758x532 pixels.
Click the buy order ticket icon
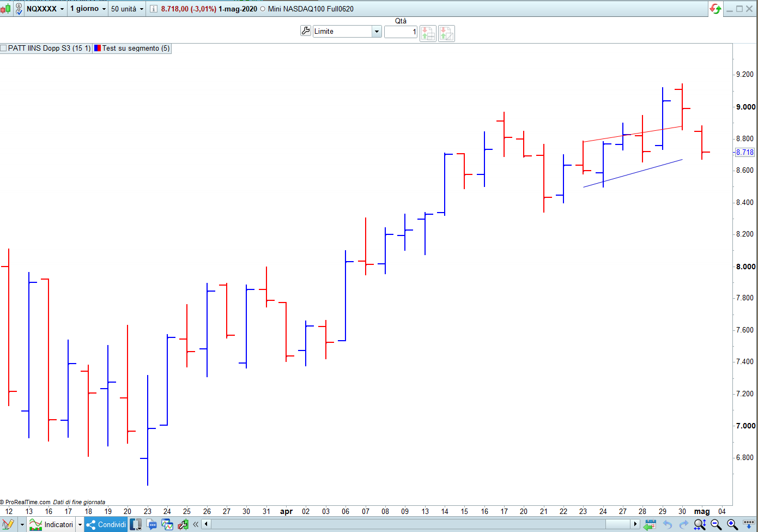tap(428, 33)
